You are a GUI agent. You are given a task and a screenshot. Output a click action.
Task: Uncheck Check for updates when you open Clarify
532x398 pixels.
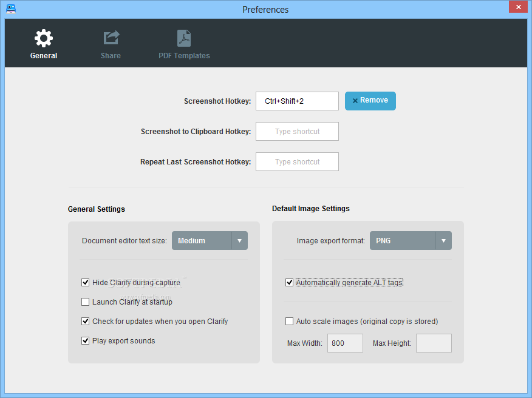click(85, 322)
